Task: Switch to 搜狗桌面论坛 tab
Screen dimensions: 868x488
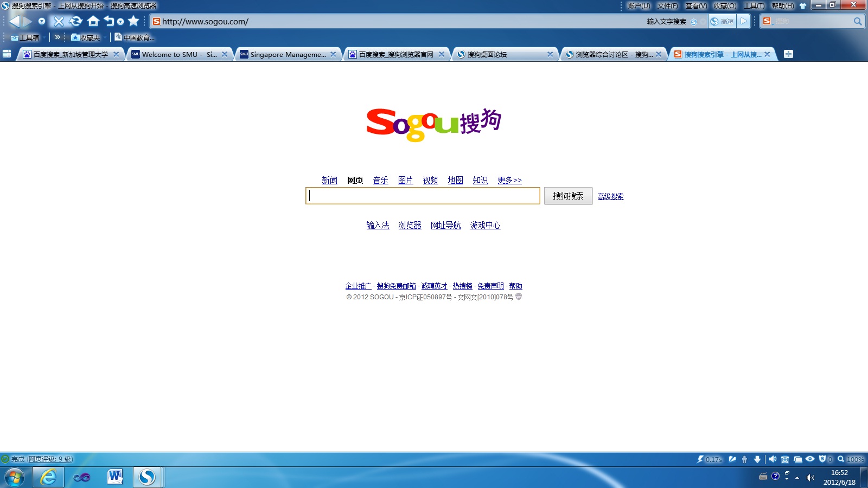Action: 505,54
